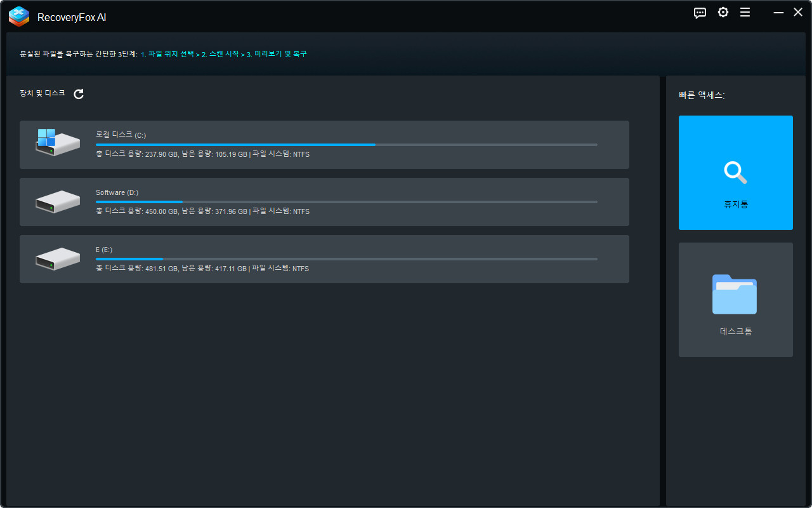Viewport: 812px width, 508px height.
Task: Refresh the devices and disks list
Action: 79,94
